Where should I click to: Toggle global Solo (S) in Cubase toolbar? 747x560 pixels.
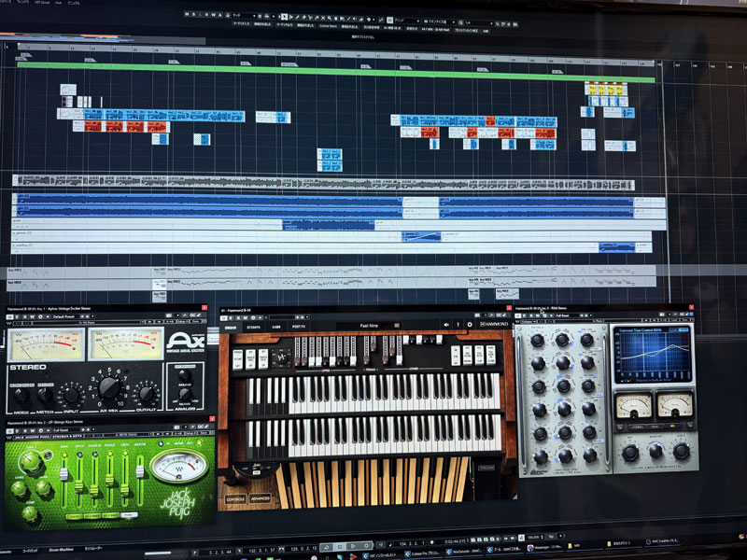click(x=193, y=14)
